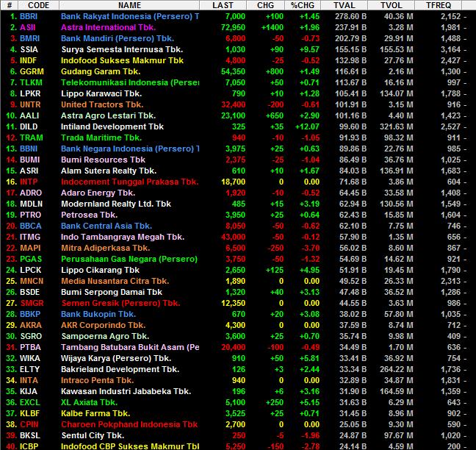Select stock code UNTR
The height and width of the screenshot is (450, 476).
(x=30, y=104)
